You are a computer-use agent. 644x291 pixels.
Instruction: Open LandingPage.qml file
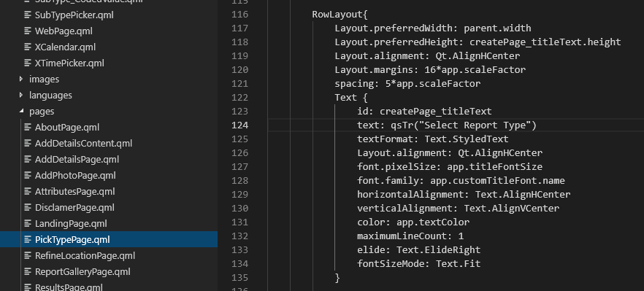71,224
